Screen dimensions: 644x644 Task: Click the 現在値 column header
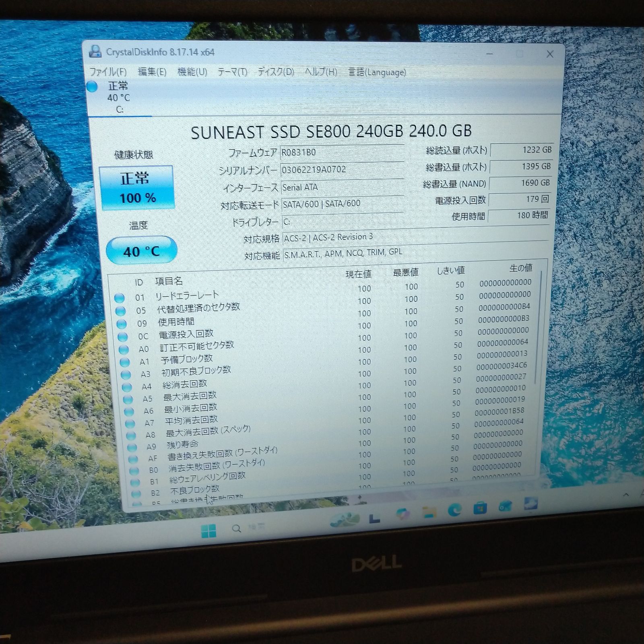[x=358, y=274]
